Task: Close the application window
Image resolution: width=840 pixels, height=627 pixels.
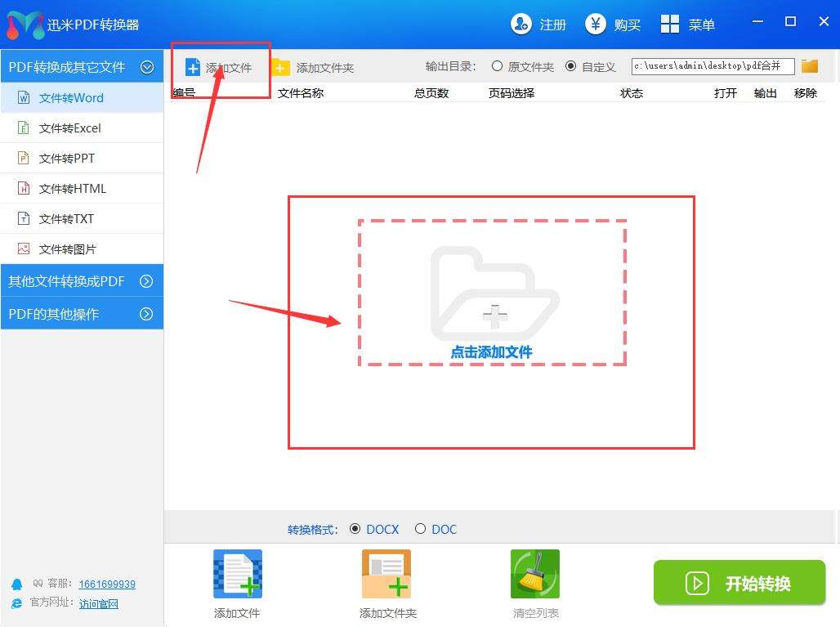Action: [824, 21]
